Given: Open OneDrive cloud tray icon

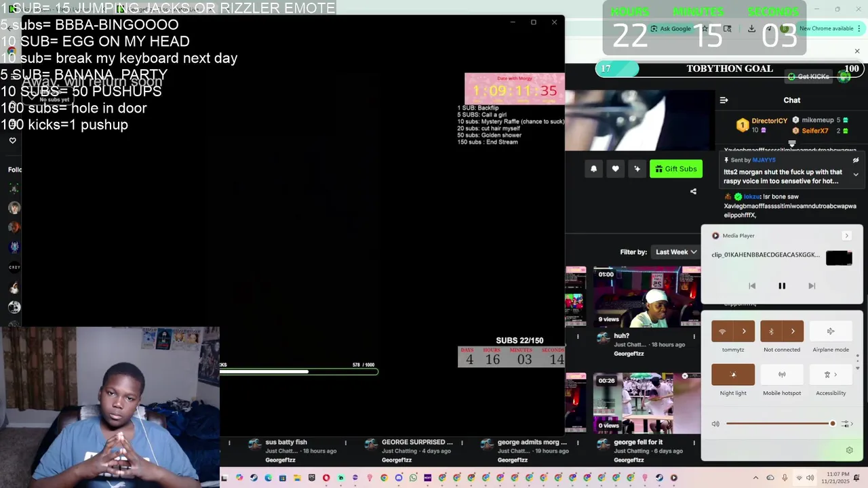Looking at the screenshot, I should click(770, 478).
